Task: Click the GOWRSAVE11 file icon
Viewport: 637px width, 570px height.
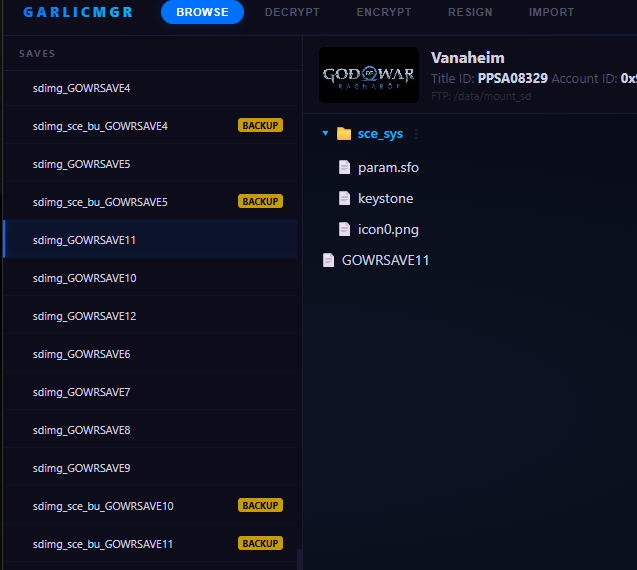Action: click(328, 260)
